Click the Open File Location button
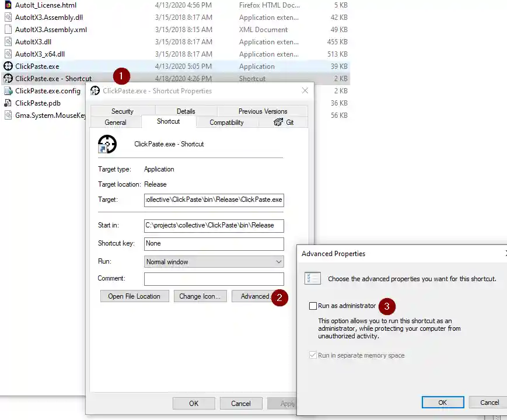 click(134, 296)
